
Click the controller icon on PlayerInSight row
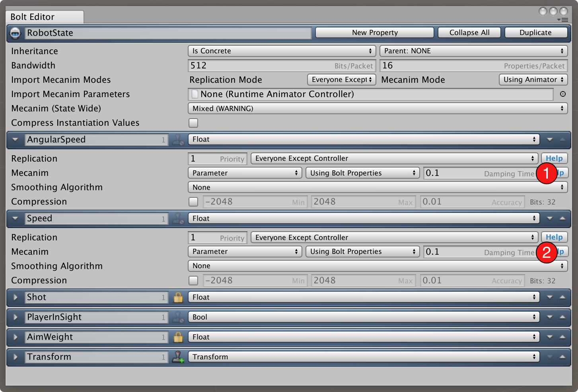[x=178, y=317]
